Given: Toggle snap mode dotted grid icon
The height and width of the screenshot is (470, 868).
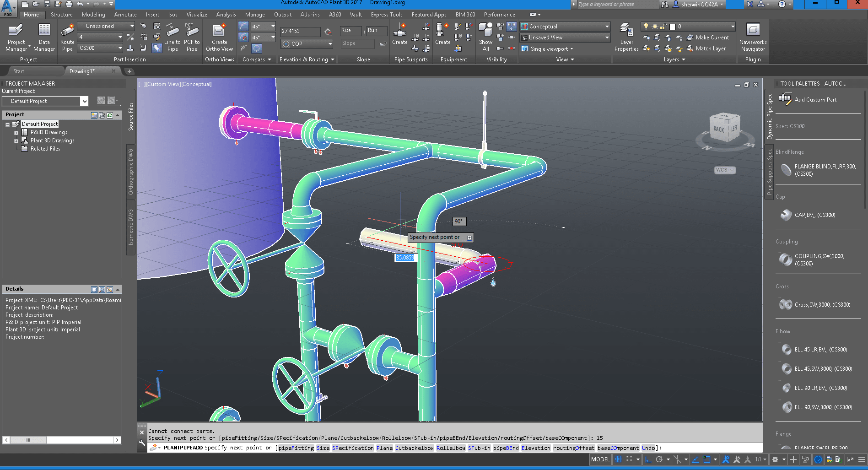Looking at the screenshot, I should pyautogui.click(x=629, y=459).
